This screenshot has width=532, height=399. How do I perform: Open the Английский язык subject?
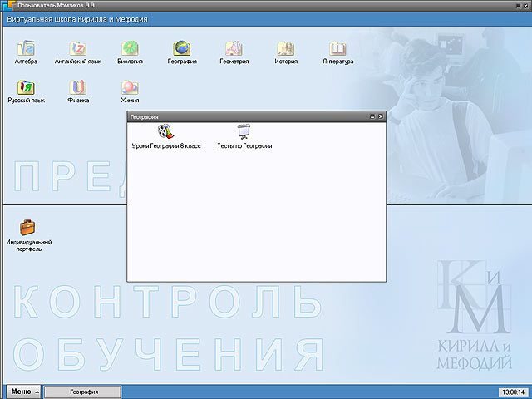click(x=77, y=48)
